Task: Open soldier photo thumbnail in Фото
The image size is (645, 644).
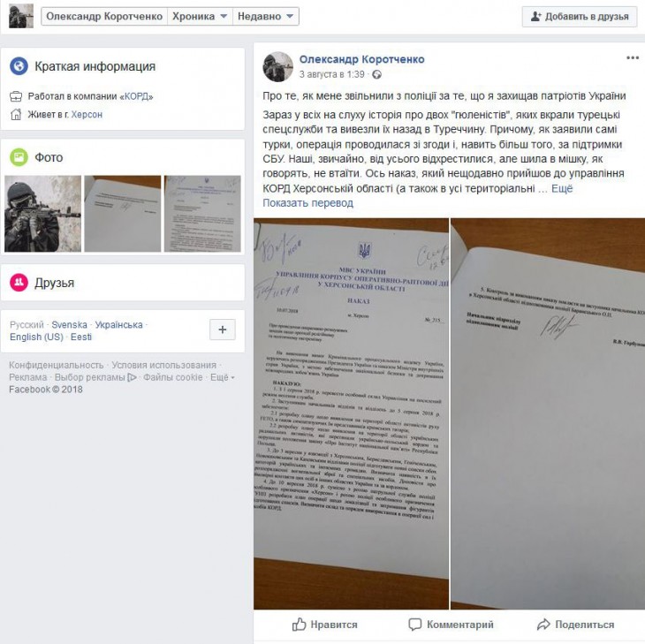Action: pos(42,214)
